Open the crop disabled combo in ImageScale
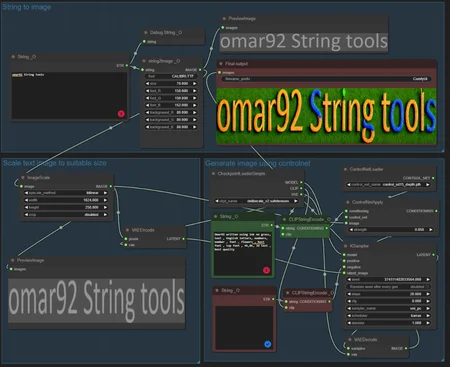Screen dimensions: 450x367 click(x=66, y=215)
